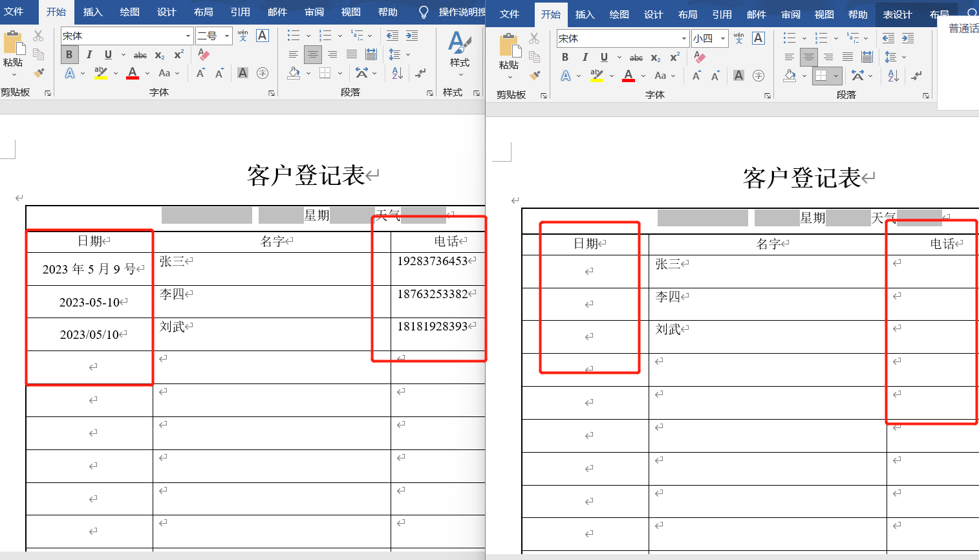Switch to the 插入 ribbon tab
Image resolution: width=979 pixels, height=560 pixels.
click(92, 12)
